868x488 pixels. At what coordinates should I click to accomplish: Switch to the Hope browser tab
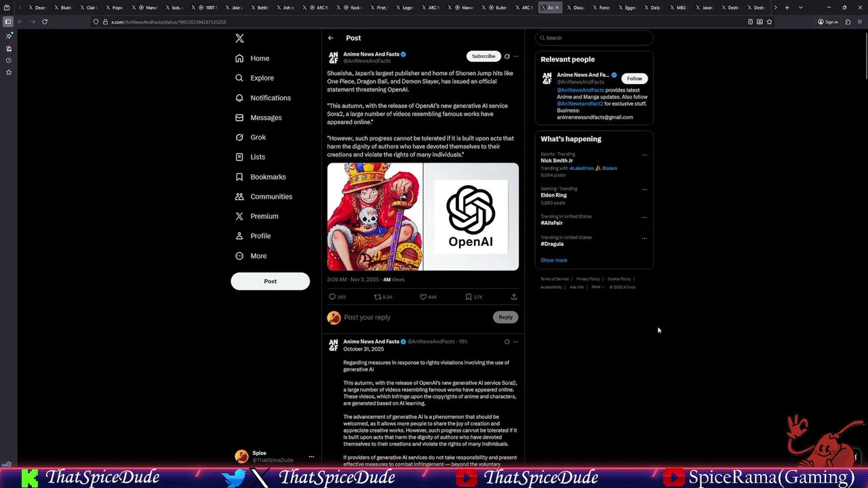pos(114,7)
